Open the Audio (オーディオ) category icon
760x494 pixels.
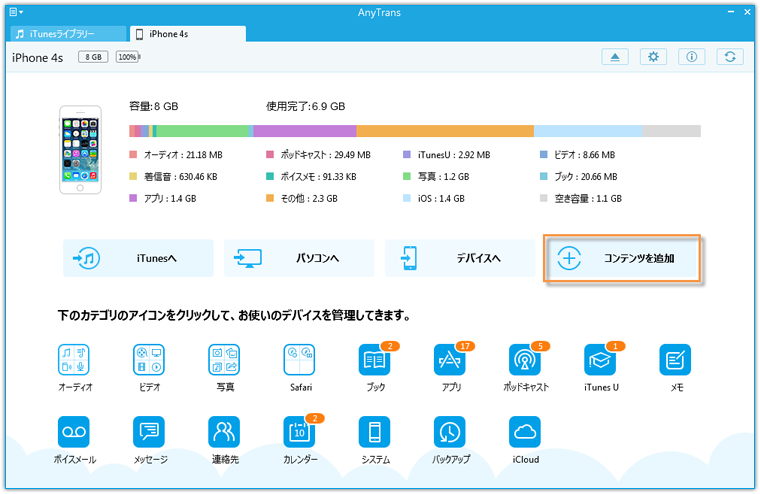coord(74,360)
